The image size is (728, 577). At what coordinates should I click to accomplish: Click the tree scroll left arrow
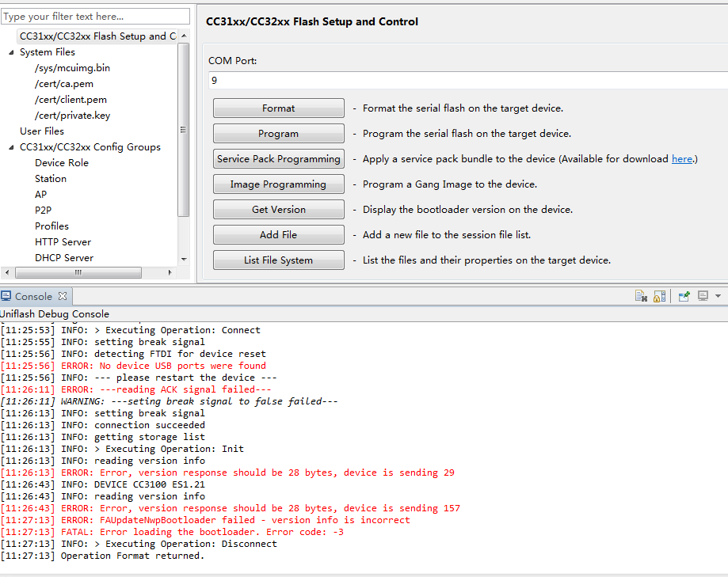[7, 272]
